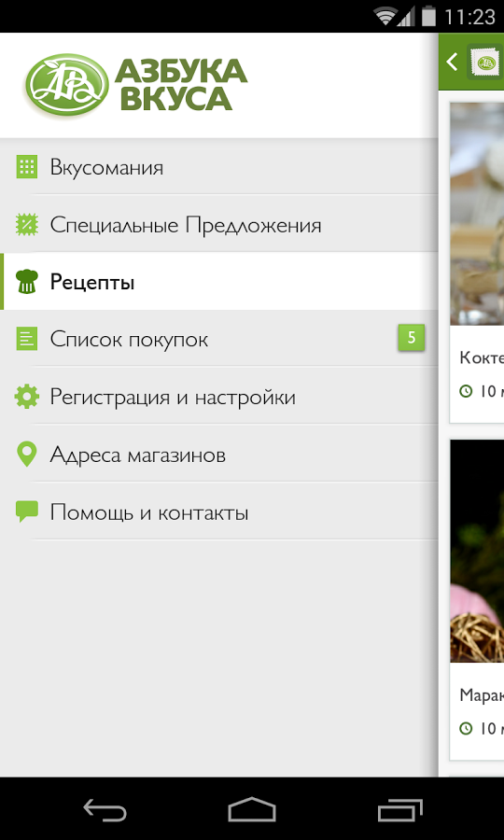
Task: Open Специальные Предложения menu entry
Action: pos(219,225)
